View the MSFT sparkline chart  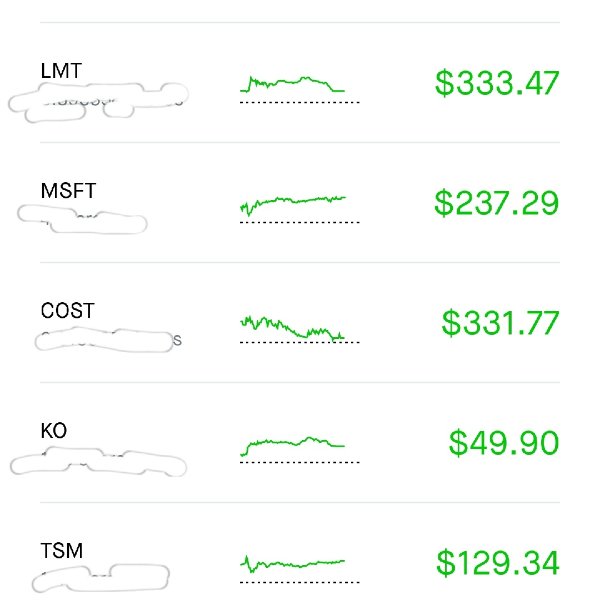pyautogui.click(x=300, y=209)
